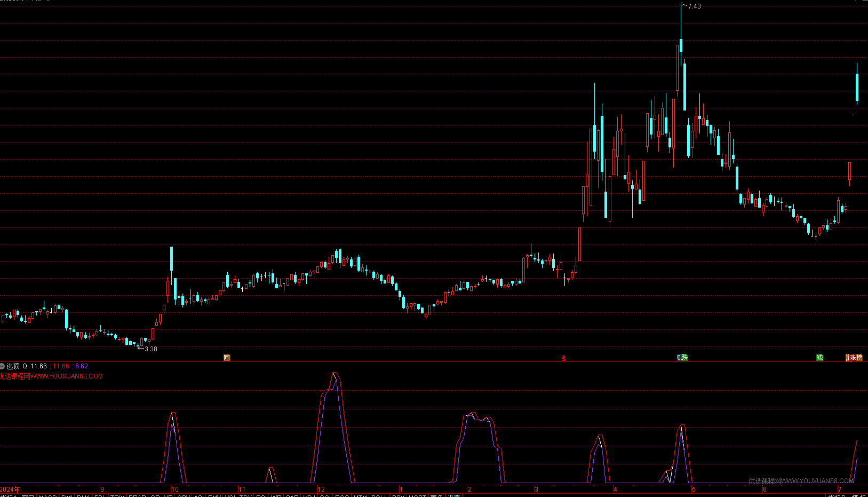
Task: Click the month 5 marker on time axis
Action: point(694,489)
